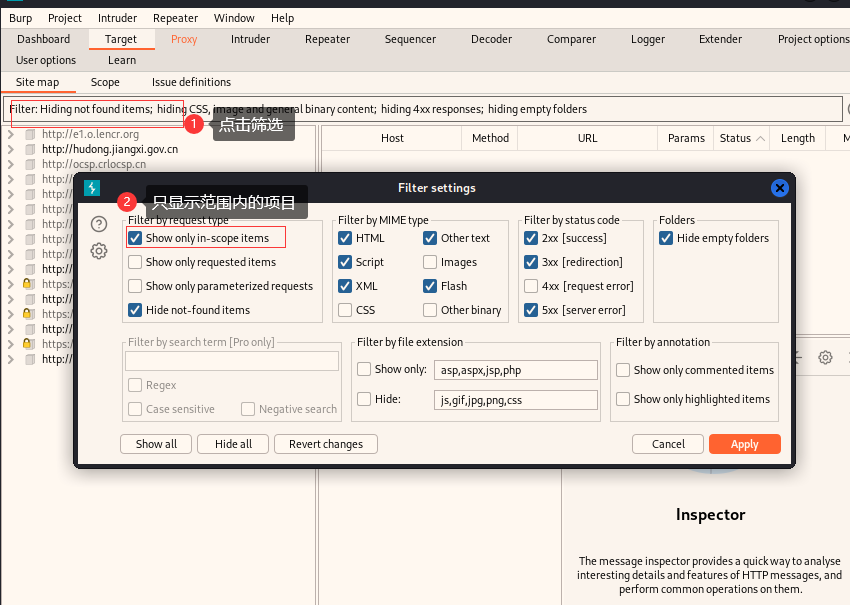Open the Intruder menu in menu bar

pos(117,18)
